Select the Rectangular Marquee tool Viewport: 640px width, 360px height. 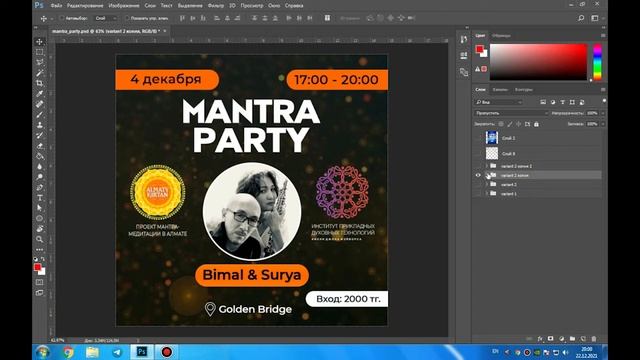tap(40, 52)
